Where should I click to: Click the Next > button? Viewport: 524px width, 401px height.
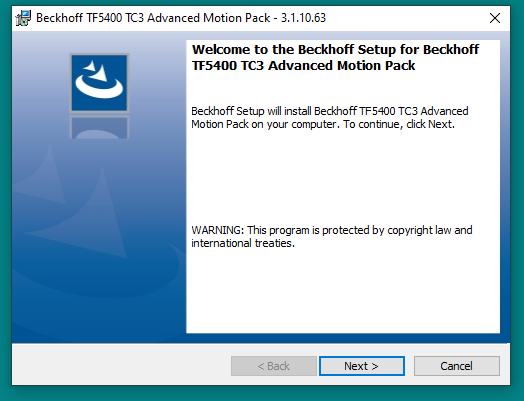tap(362, 366)
